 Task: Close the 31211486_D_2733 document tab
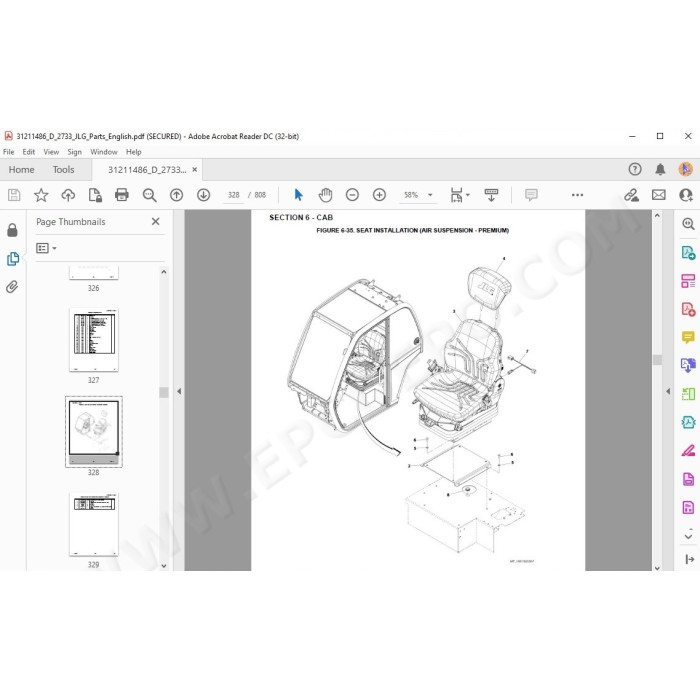click(195, 170)
